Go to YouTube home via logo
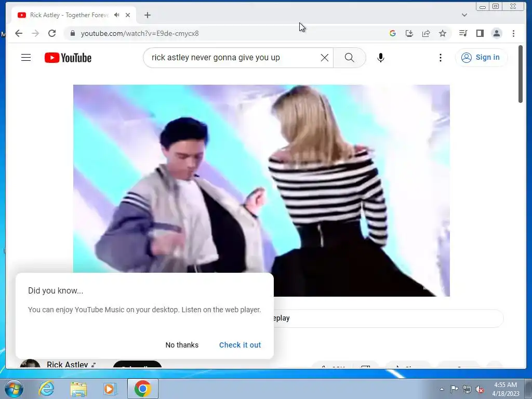This screenshot has height=399, width=532. tap(68, 58)
